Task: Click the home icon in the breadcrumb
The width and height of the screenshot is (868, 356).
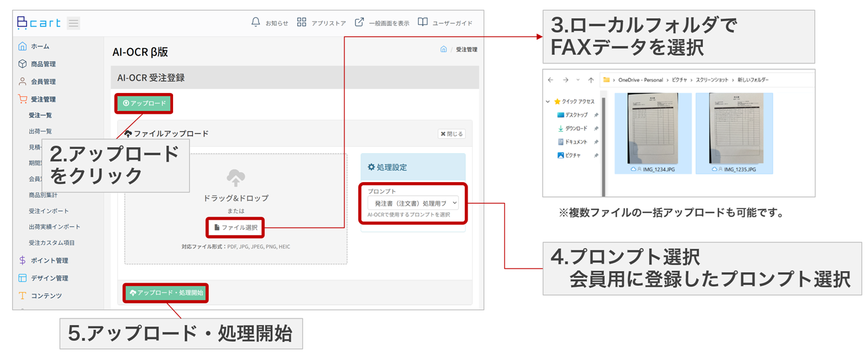Action: (443, 50)
